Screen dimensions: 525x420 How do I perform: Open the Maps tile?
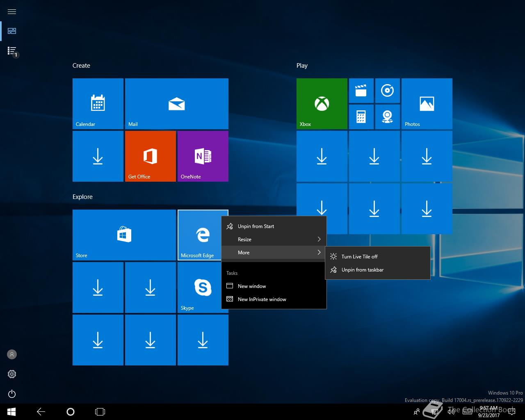coord(388,117)
